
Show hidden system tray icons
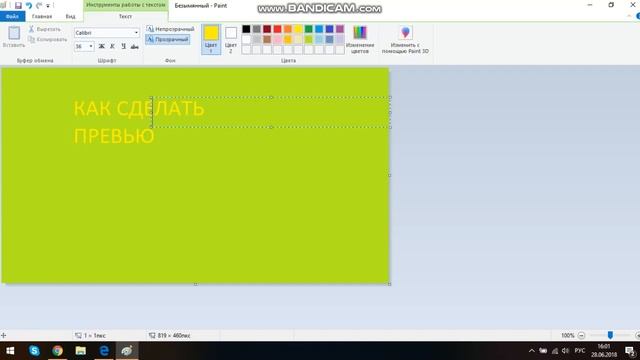point(531,351)
